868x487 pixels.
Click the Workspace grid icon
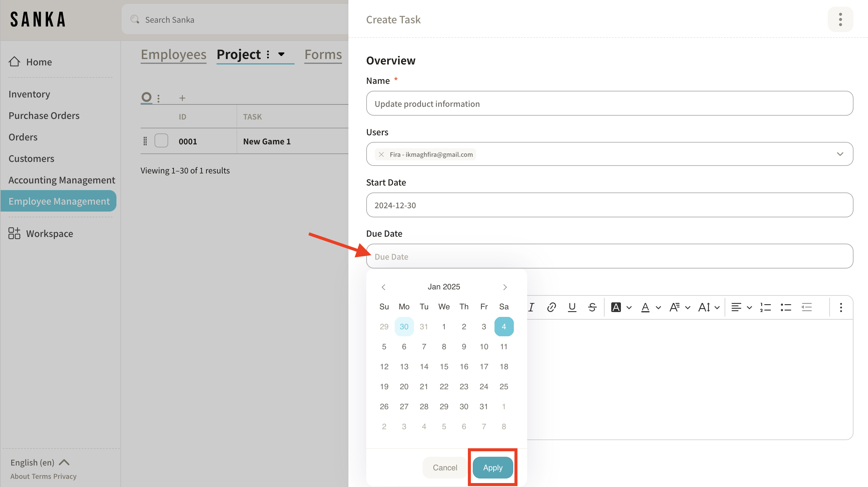(14, 233)
